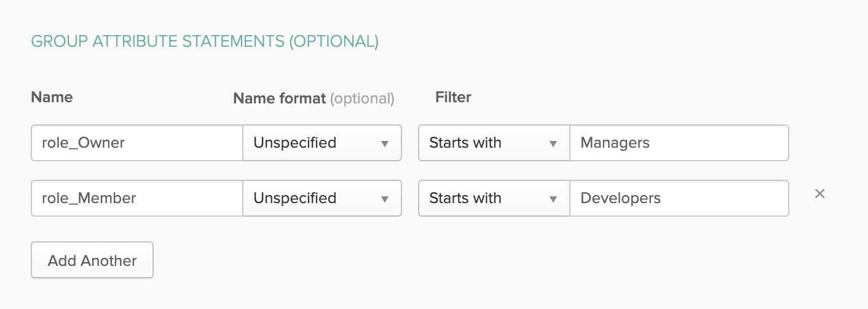
Task: Click the Filter column label
Action: point(453,97)
